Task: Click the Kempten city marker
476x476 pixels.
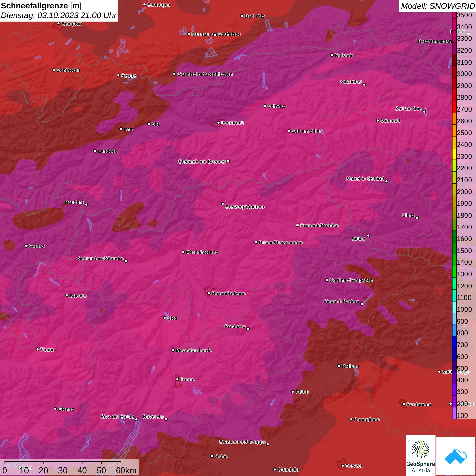Action: pos(58,23)
